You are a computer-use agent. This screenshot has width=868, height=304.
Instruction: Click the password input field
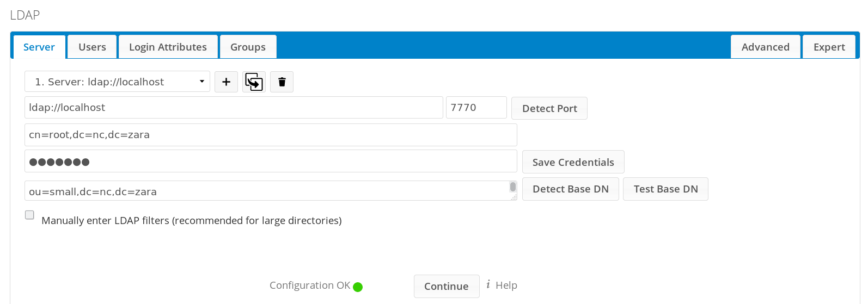(271, 162)
